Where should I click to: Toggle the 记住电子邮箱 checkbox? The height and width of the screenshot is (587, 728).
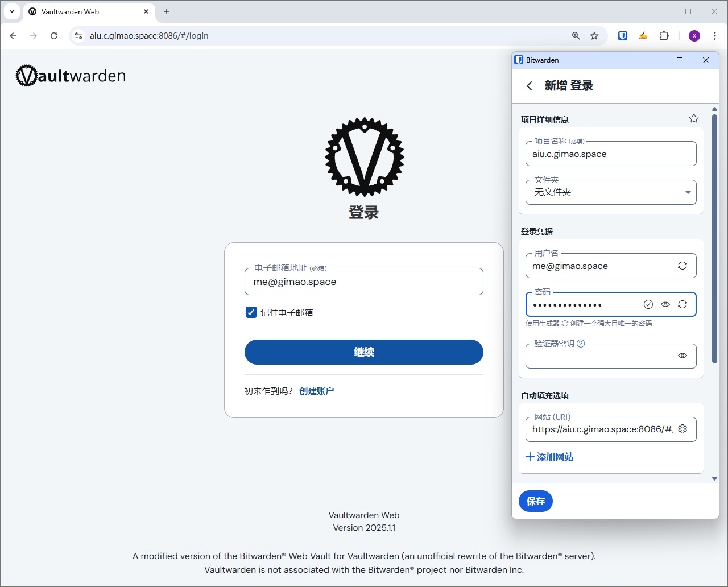pyautogui.click(x=251, y=312)
